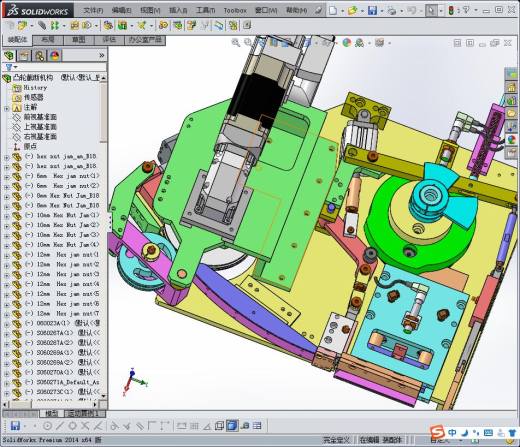Click the Zoom to Fit magnifier icon
Viewport: 520px width, 447px height.
pos(236,43)
